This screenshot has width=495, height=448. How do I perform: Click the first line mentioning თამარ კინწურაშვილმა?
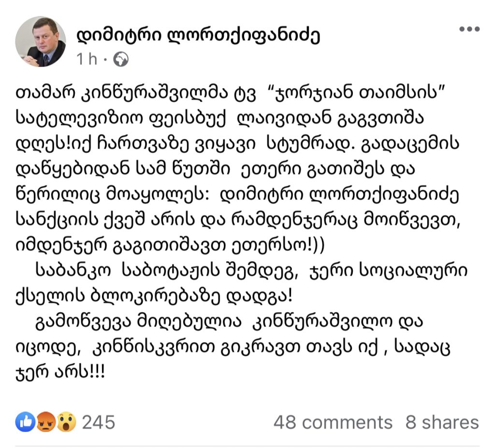point(230,93)
